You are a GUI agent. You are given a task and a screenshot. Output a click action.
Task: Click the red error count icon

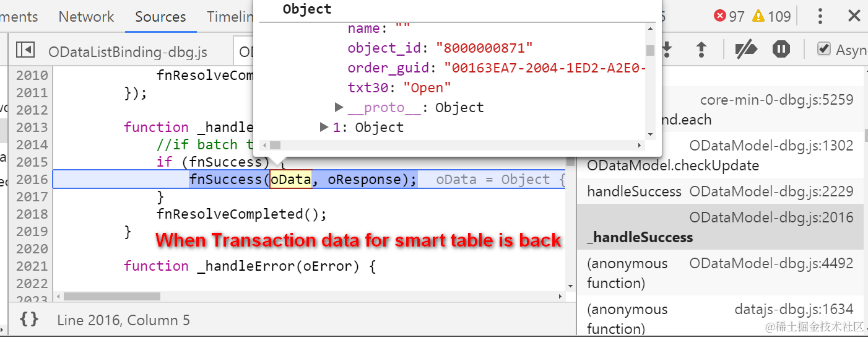coord(720,16)
